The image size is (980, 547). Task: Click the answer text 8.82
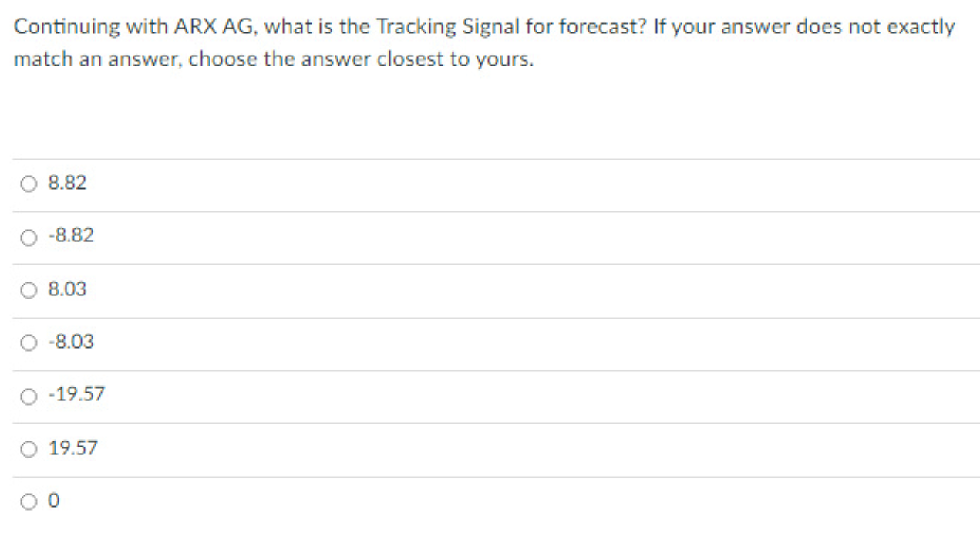point(68,184)
